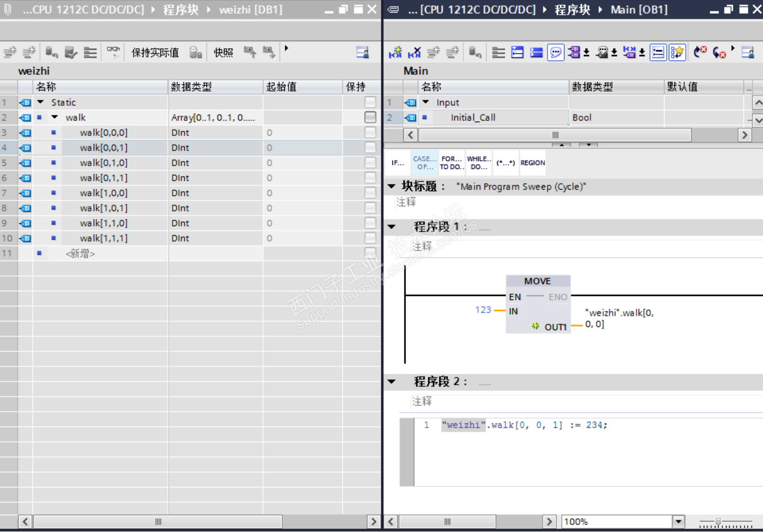Collapse the Static section in weizhi
This screenshot has width=763, height=532.
coord(40,102)
